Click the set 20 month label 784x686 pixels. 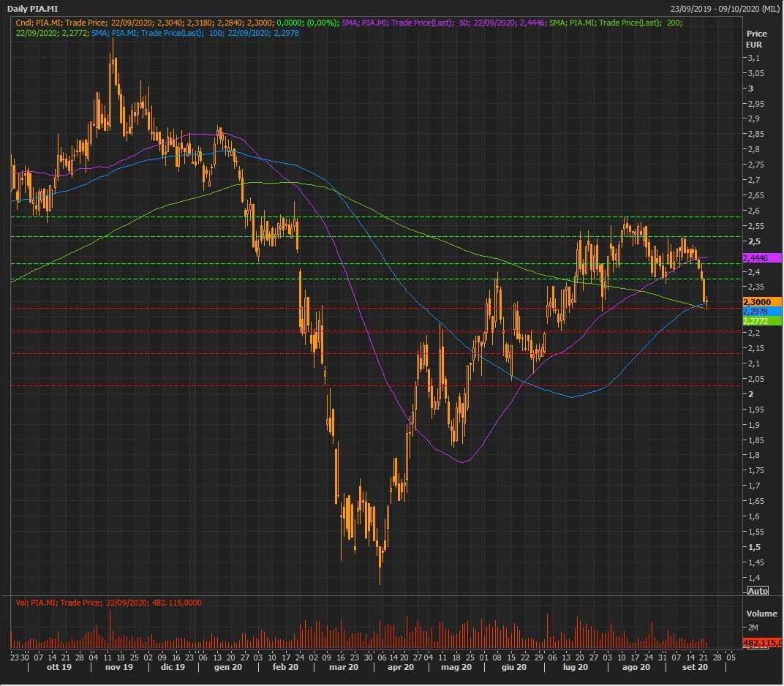click(694, 668)
